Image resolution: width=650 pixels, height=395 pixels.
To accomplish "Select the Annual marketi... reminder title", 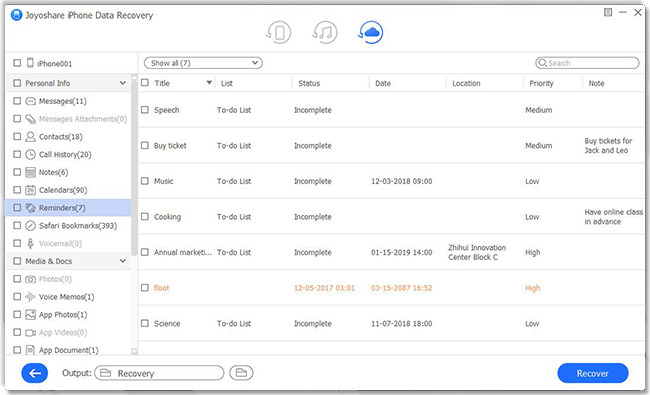I will (x=183, y=252).
